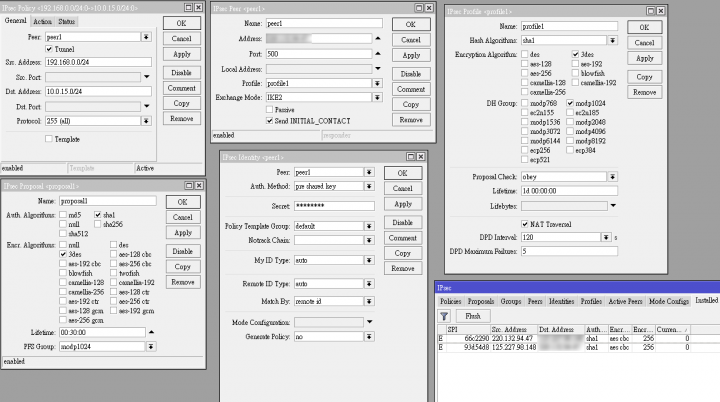Image resolution: width=720 pixels, height=402 pixels.
Task: Open Profile dropdown in IPsec Peer
Action: tap(377, 83)
